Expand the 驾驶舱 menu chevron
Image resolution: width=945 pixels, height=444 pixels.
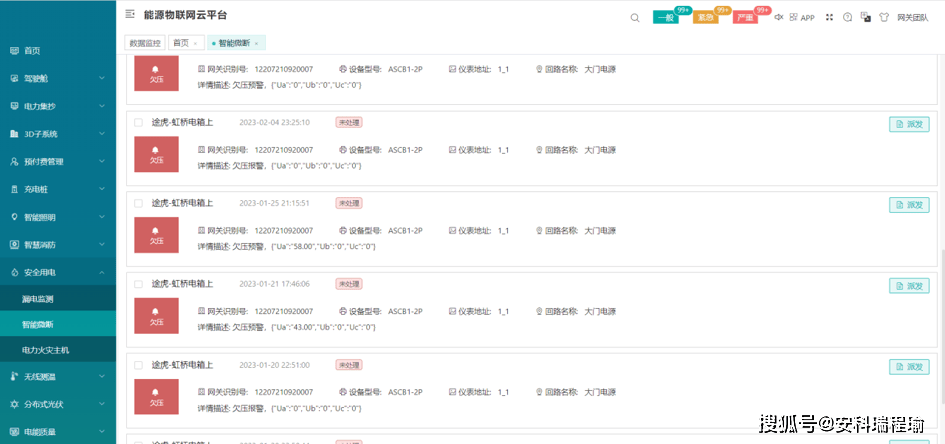102,78
